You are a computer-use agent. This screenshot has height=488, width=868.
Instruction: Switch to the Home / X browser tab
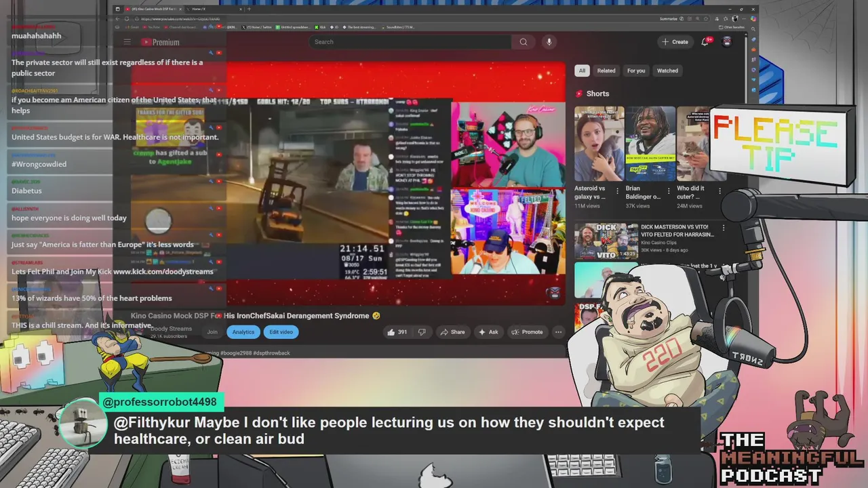point(214,9)
